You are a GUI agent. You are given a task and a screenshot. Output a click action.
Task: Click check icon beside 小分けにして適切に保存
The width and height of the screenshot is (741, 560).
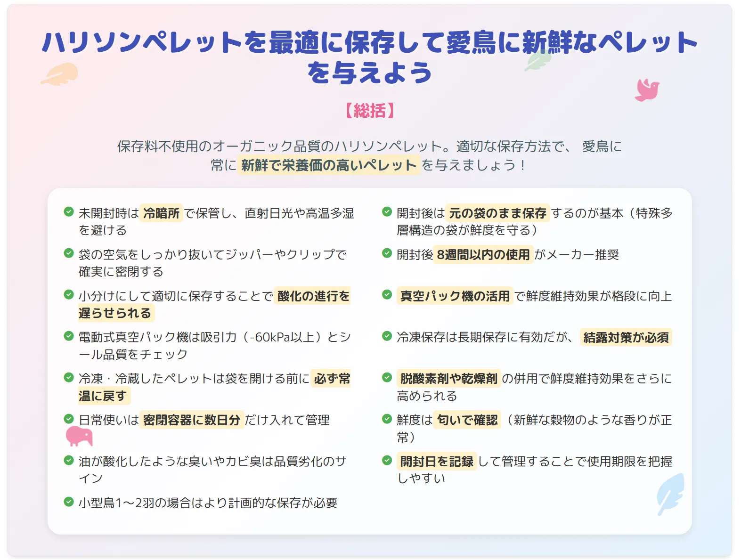pyautogui.click(x=69, y=294)
